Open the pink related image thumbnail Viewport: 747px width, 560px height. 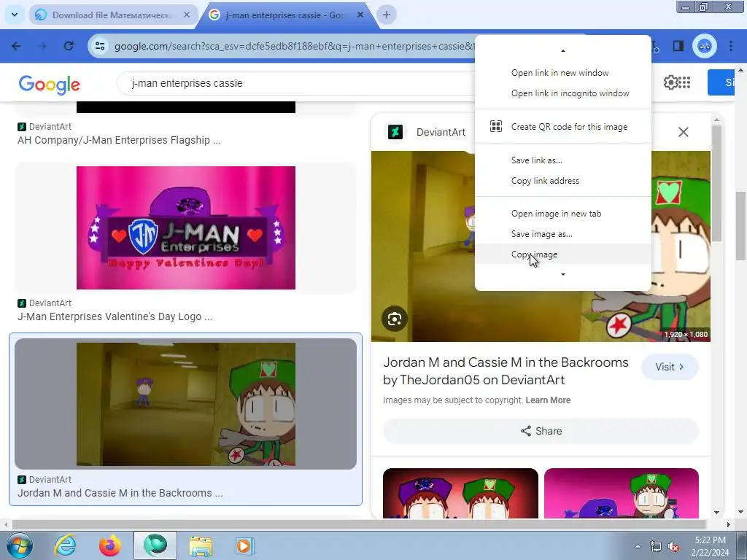click(622, 494)
